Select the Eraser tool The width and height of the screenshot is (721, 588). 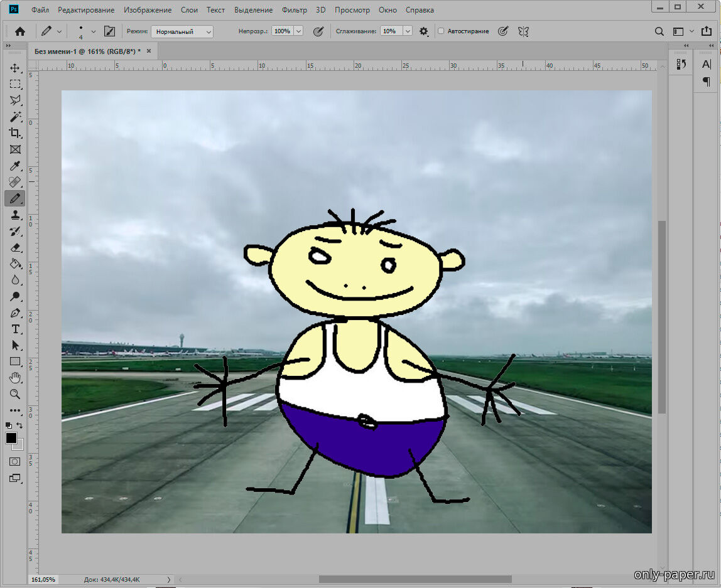coord(15,247)
